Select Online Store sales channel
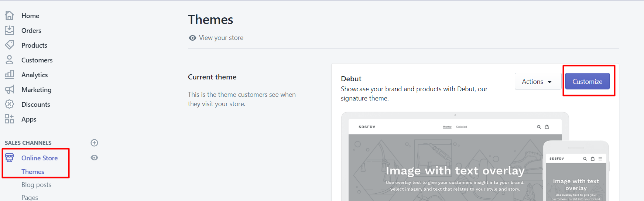Image resolution: width=644 pixels, height=201 pixels. 40,158
